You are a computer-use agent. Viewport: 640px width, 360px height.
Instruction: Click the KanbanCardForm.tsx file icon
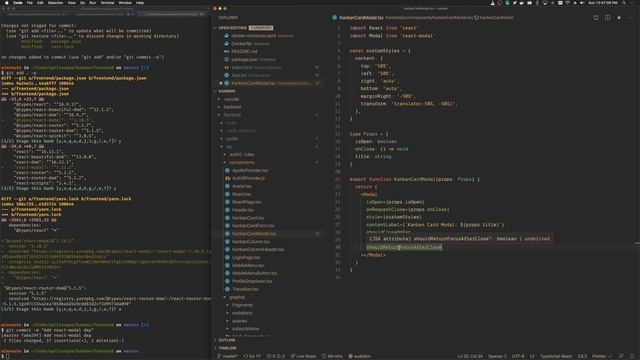pyautogui.click(x=227, y=226)
